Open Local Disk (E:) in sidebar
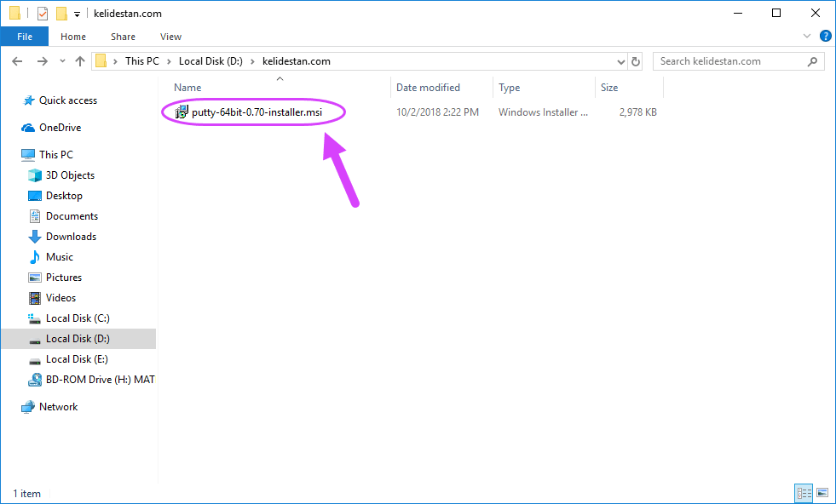The width and height of the screenshot is (836, 504). pos(77,359)
